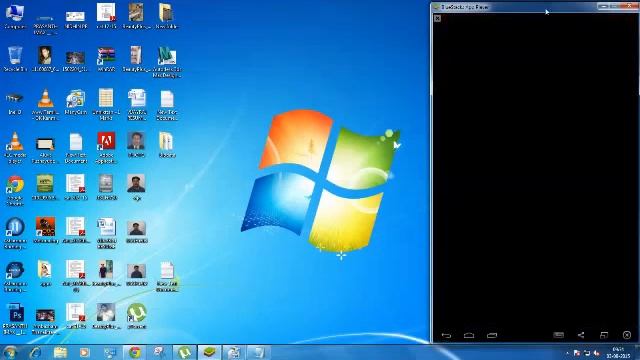Screen dimensions: 640x360
Task: Select the WinRAR desktop shortcut
Action: point(106,59)
